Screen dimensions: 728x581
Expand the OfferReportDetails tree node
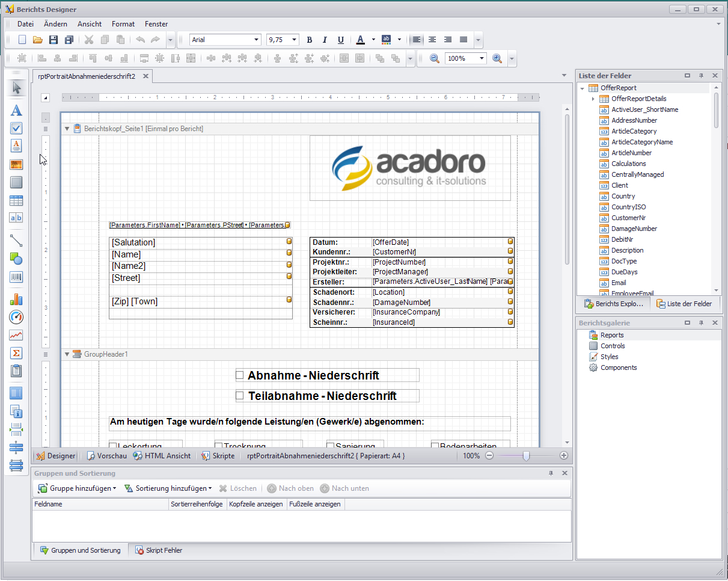593,99
